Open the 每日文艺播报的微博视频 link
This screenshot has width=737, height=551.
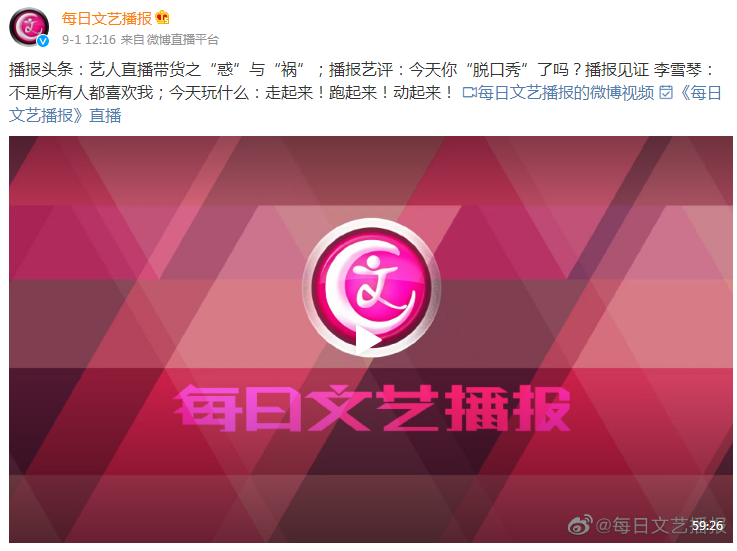click(565, 93)
